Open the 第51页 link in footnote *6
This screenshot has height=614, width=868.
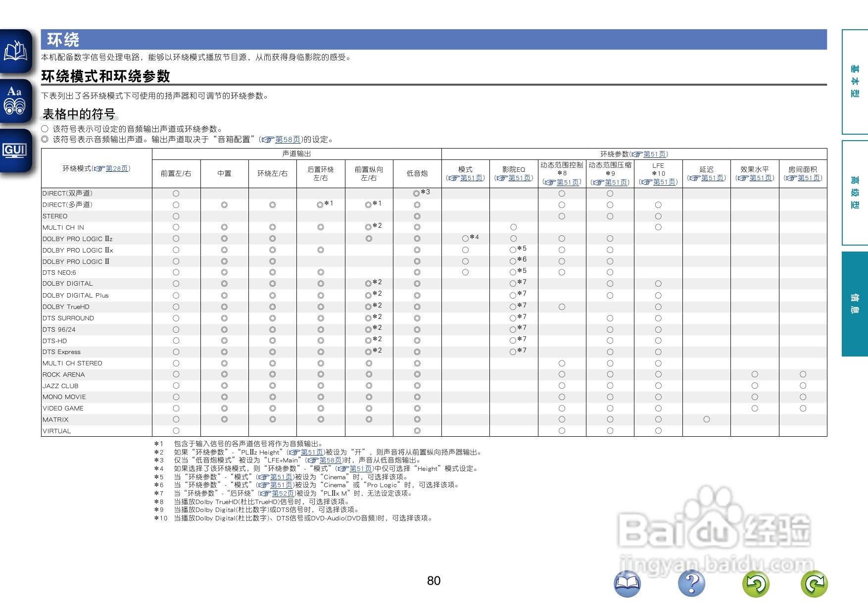[282, 485]
